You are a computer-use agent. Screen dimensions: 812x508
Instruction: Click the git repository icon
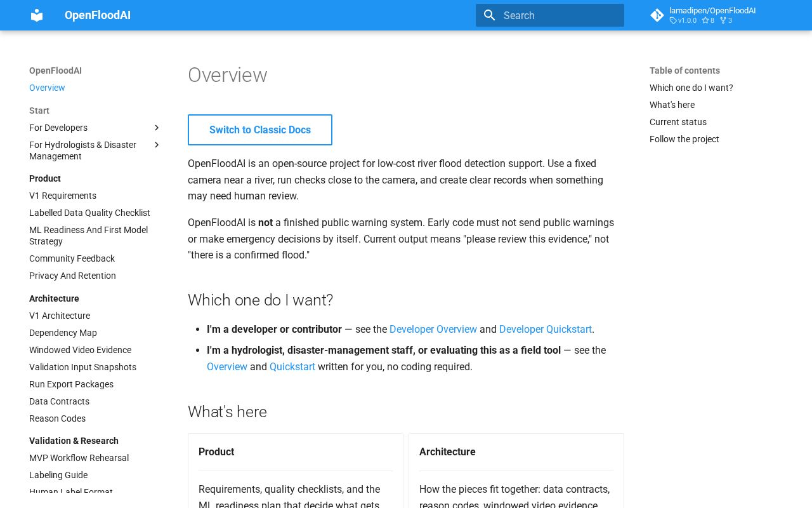pos(657,15)
